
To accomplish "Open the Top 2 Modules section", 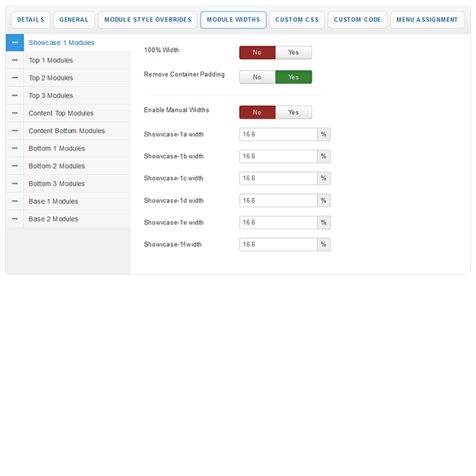I will coord(51,78).
